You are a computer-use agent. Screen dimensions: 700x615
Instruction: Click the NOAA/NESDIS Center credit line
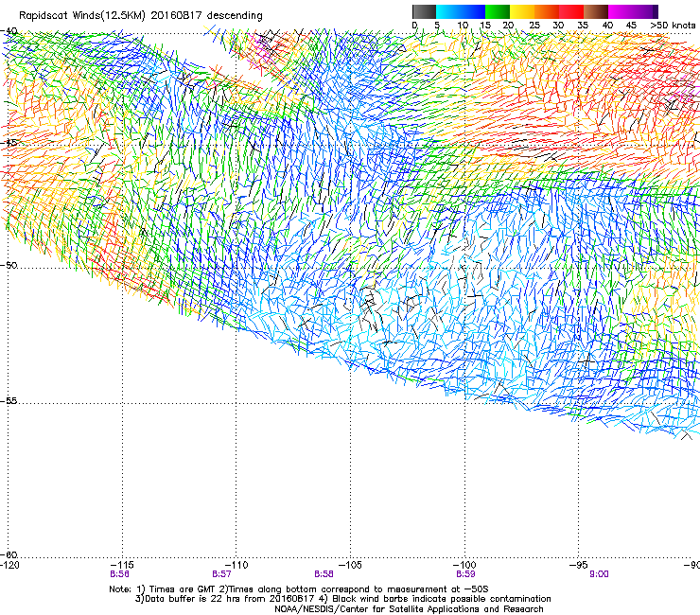409,609
